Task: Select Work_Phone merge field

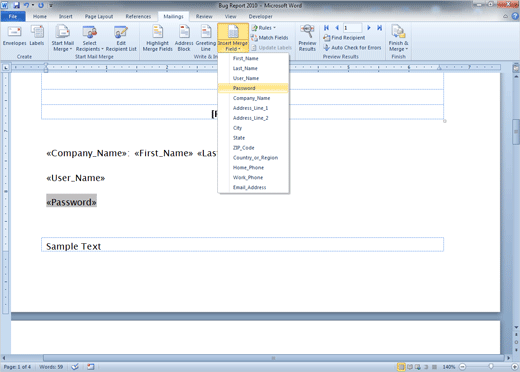Action: click(253, 177)
